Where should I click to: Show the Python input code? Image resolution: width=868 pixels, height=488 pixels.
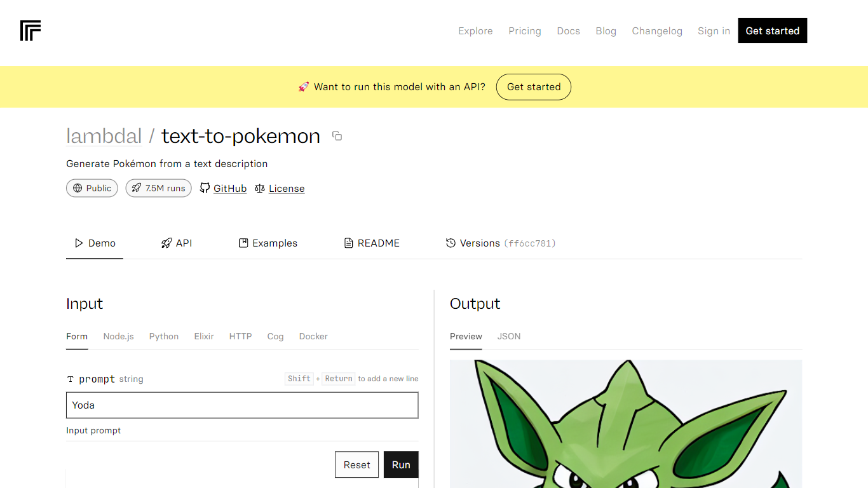(x=163, y=336)
